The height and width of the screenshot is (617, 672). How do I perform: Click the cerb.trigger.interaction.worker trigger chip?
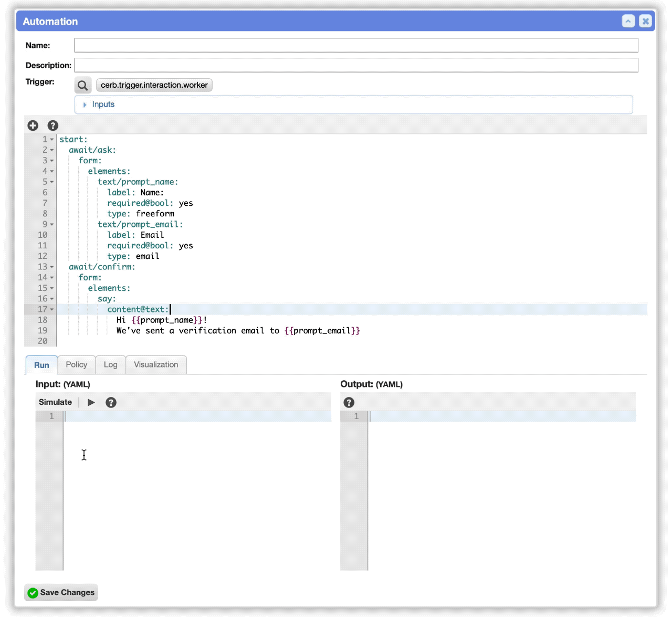154,85
